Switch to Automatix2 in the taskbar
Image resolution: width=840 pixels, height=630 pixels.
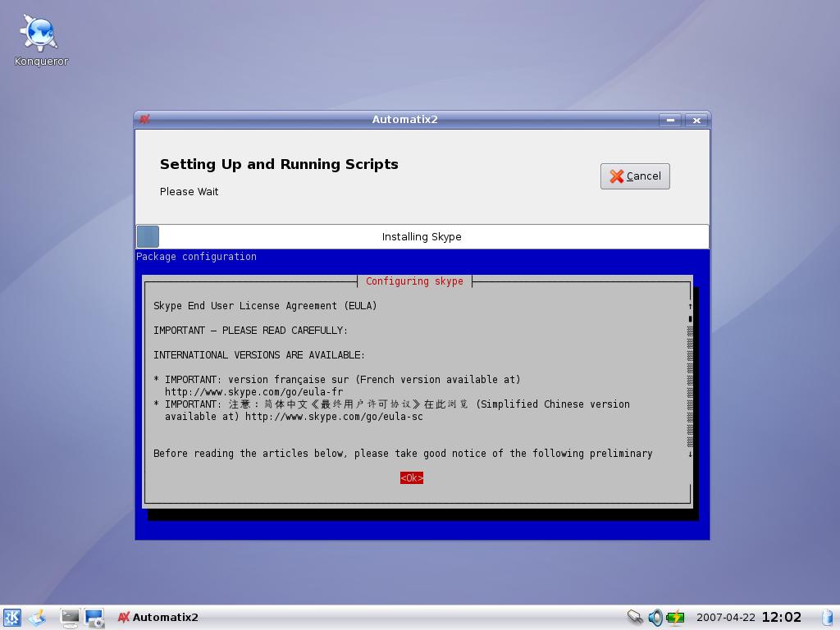[x=158, y=618]
